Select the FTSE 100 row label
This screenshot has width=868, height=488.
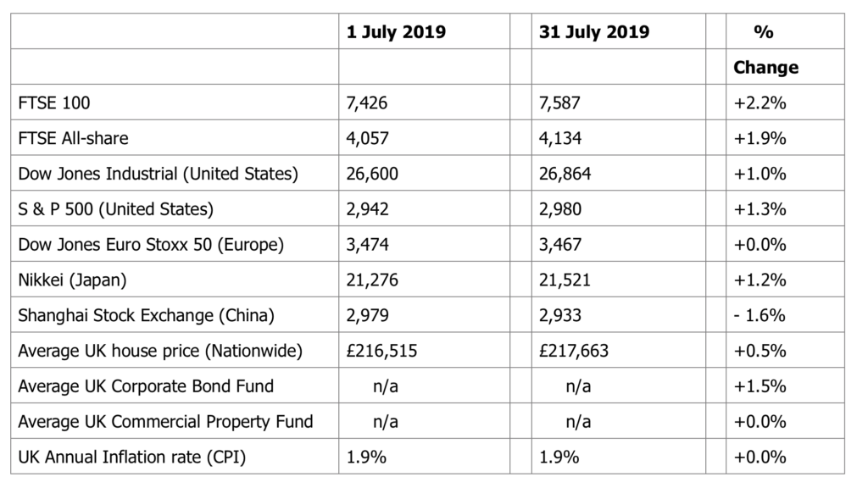[54, 103]
